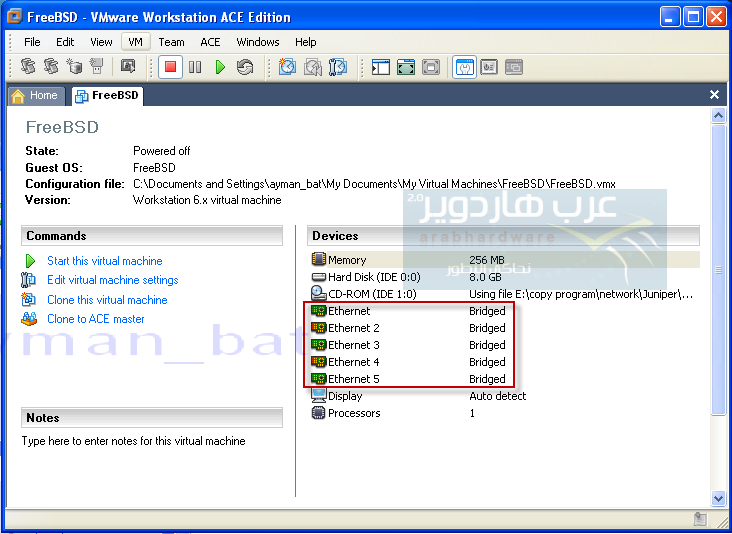The image size is (732, 534).
Task: Click the clone icon beside Clone this machine
Action: tap(28, 299)
